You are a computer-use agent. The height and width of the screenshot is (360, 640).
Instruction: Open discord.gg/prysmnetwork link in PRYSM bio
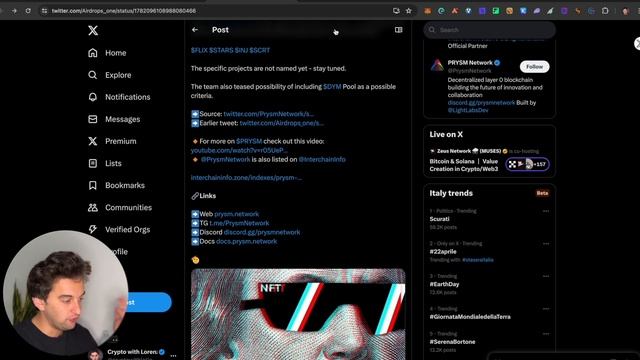(x=481, y=103)
